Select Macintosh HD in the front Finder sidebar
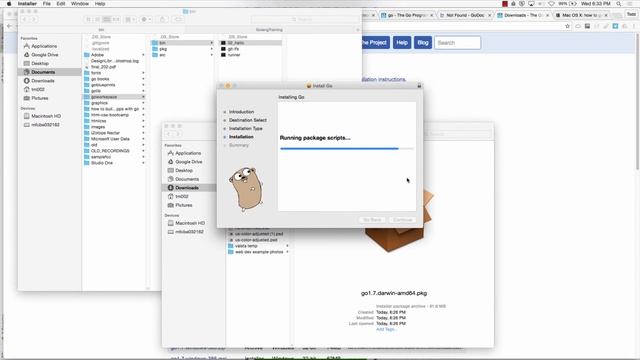The image size is (640, 360). point(190,223)
